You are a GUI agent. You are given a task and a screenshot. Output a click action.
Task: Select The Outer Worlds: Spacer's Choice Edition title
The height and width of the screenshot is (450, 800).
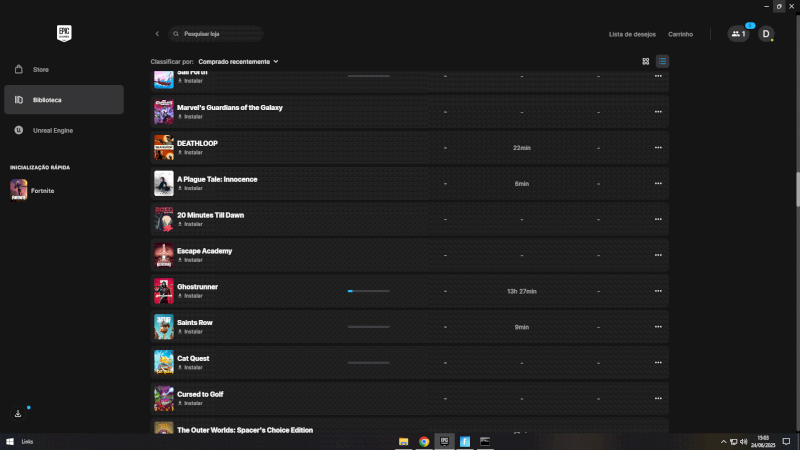245,430
